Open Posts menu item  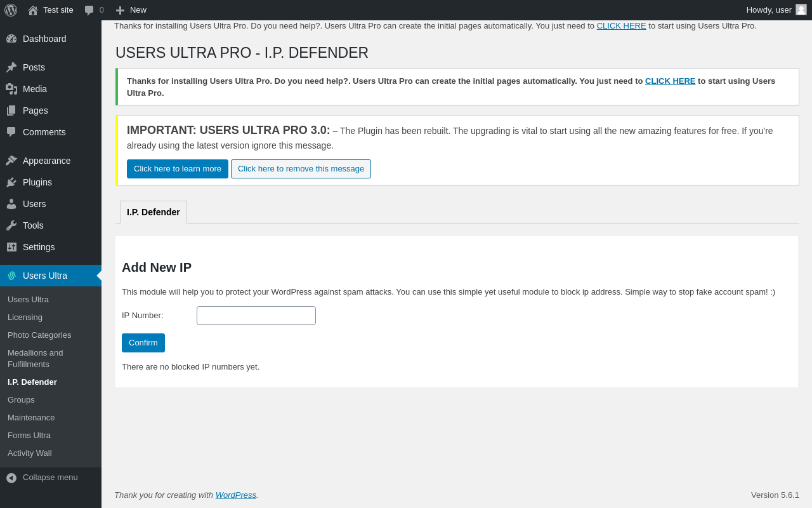(51, 67)
